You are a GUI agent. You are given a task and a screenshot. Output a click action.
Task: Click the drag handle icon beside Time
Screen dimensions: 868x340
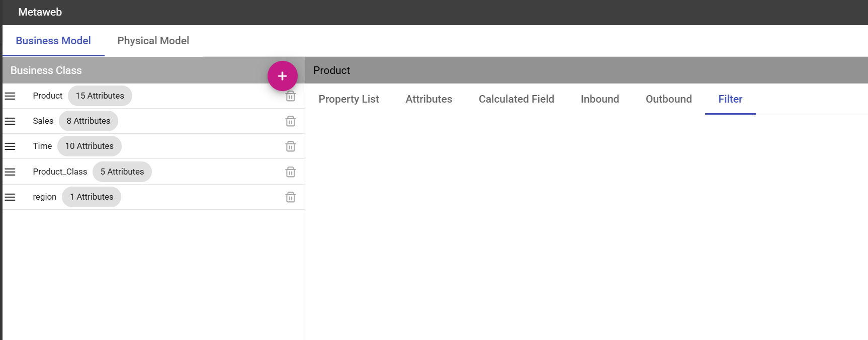pos(10,146)
